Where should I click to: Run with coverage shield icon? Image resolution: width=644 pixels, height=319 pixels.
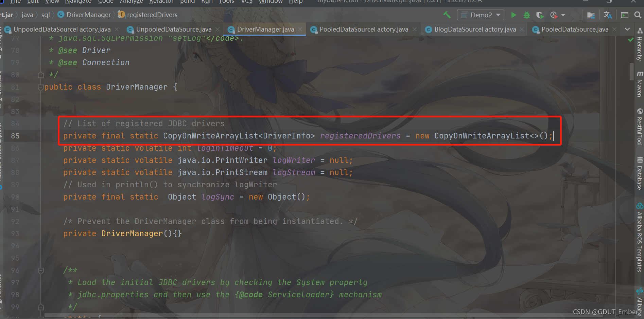pos(539,15)
